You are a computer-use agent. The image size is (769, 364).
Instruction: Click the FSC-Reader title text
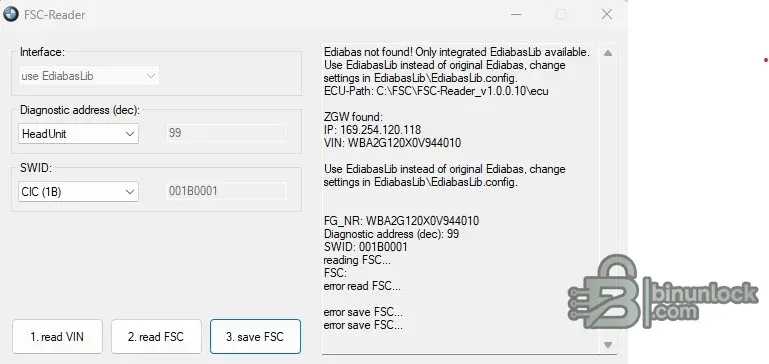54,15
